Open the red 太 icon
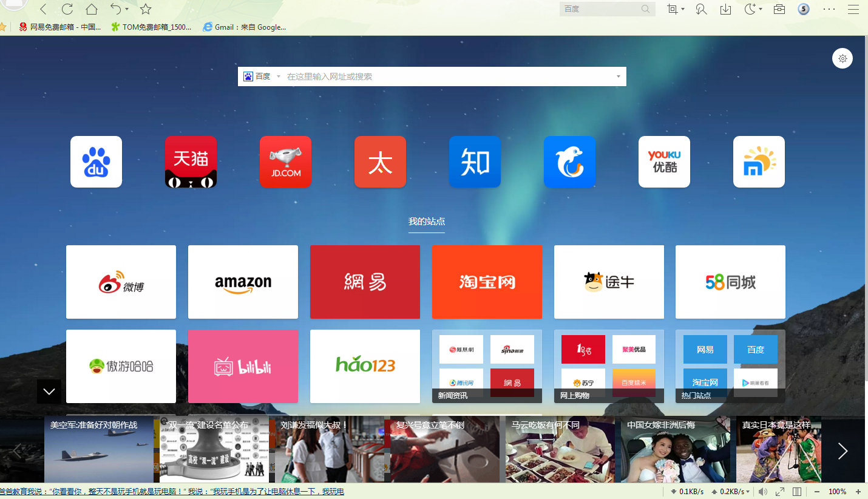The image size is (868, 499). [x=380, y=161]
